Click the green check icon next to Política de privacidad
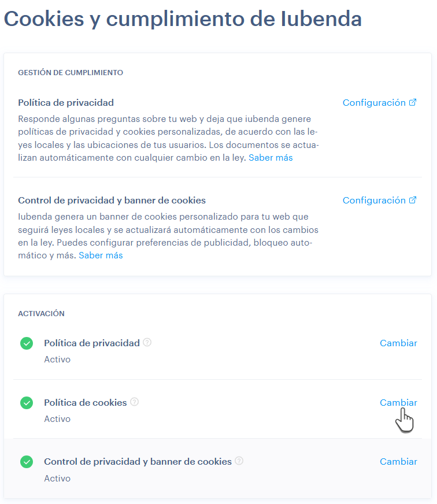 [x=27, y=343]
